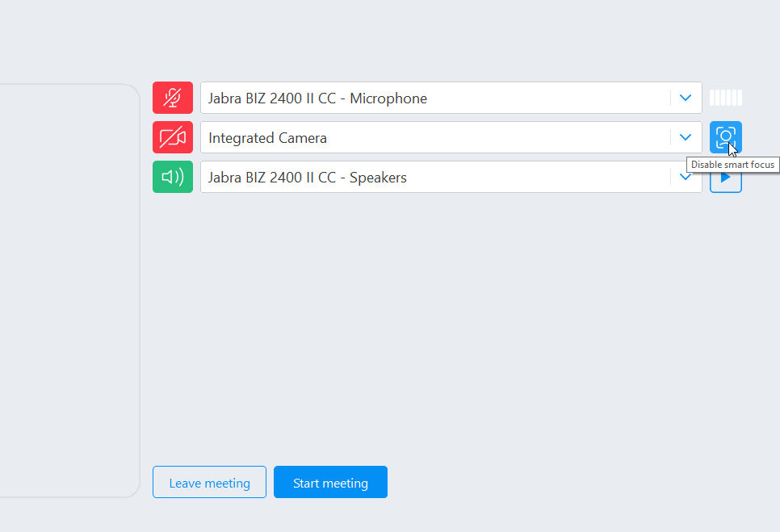Mute the speakers with green speaker icon

(x=173, y=177)
